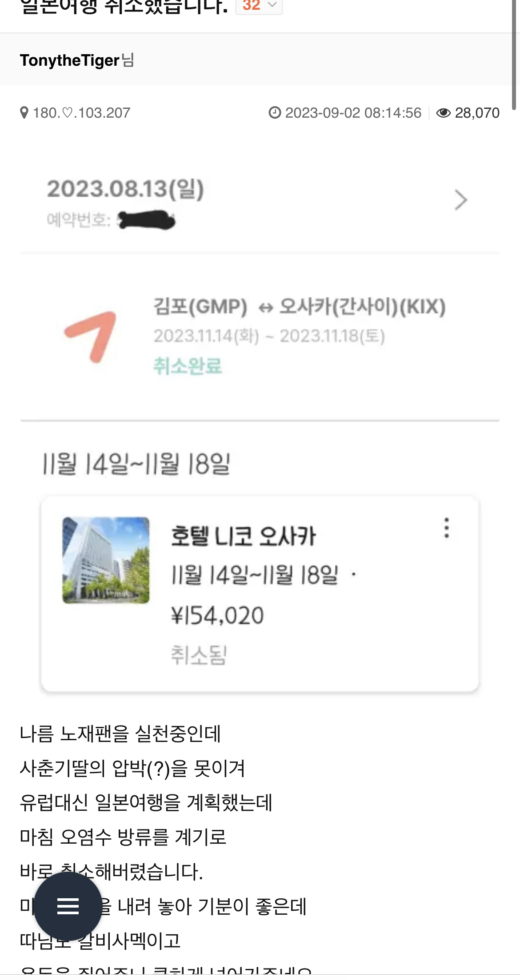The width and height of the screenshot is (520, 980).
Task: Click the 취소완료 status text
Action: pyautogui.click(x=188, y=366)
